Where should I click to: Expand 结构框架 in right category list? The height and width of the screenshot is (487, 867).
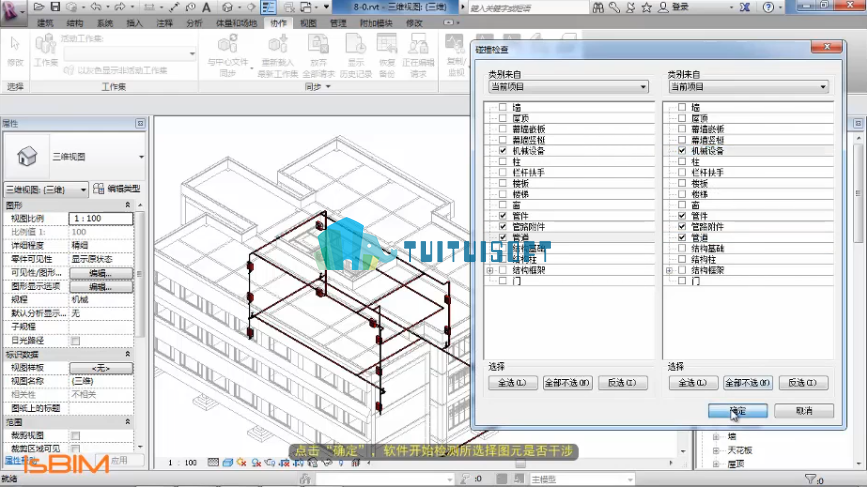[x=669, y=270]
